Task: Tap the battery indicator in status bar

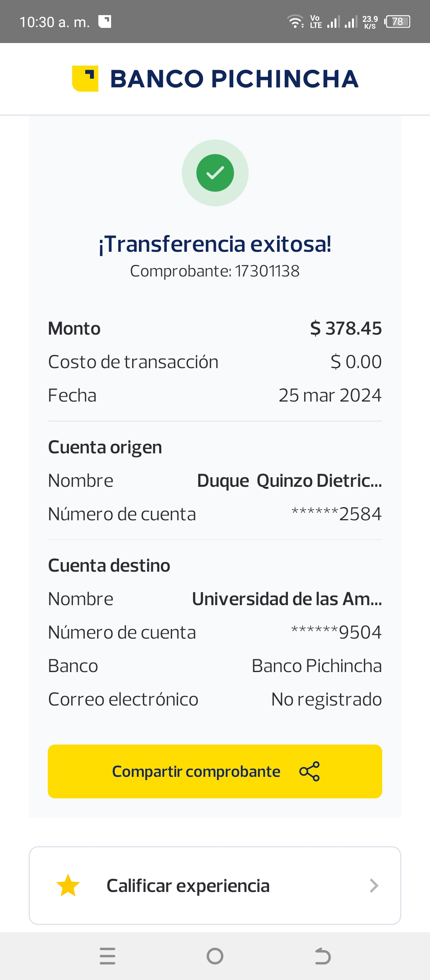Action: tap(398, 22)
